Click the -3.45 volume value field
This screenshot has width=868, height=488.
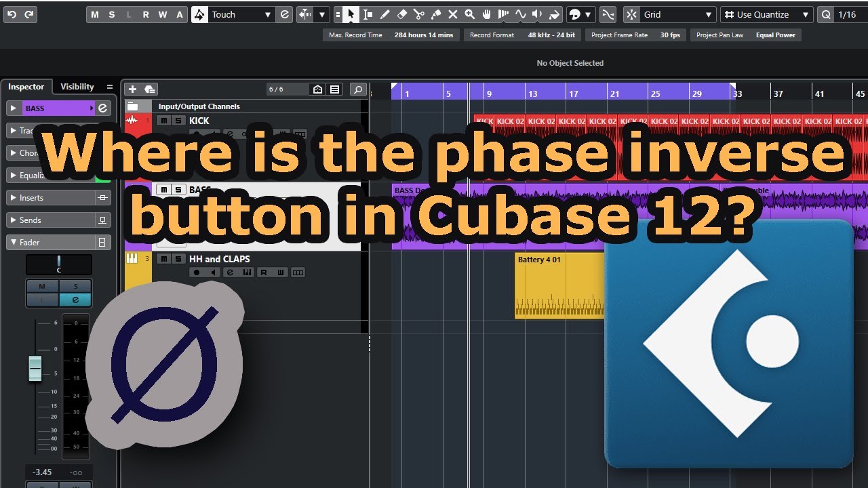click(43, 472)
